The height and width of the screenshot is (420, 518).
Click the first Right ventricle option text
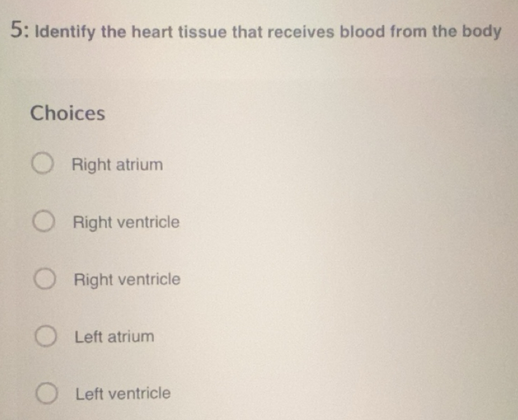click(126, 222)
